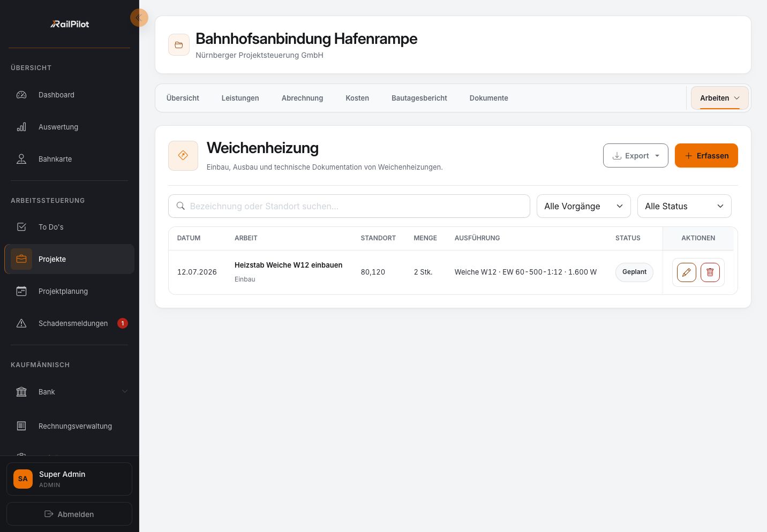Image resolution: width=767 pixels, height=532 pixels.
Task: Sort by the Datum column header
Action: pyautogui.click(x=189, y=238)
